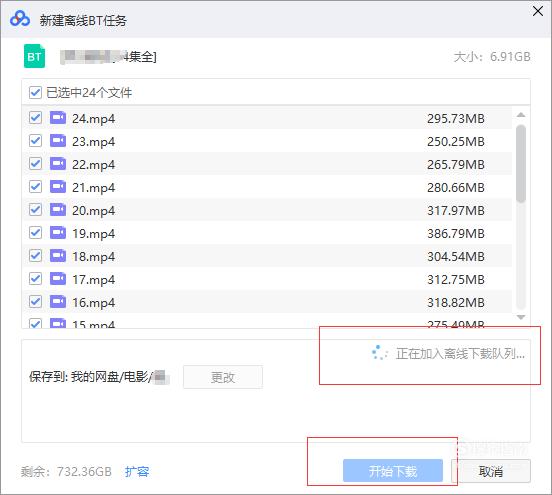Uncheck the 19.mp4 checkbox
The height and width of the screenshot is (495, 552).
[x=35, y=233]
